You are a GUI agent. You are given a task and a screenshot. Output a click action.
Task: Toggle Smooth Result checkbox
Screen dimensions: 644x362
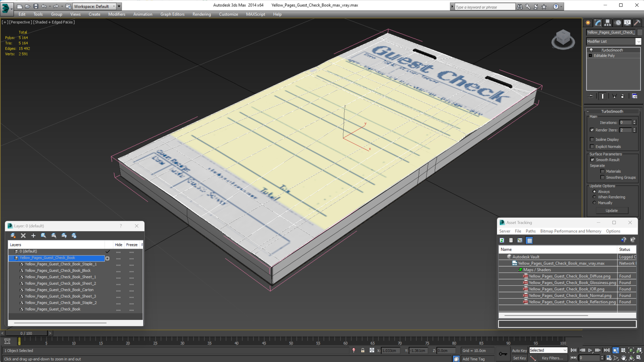(593, 160)
